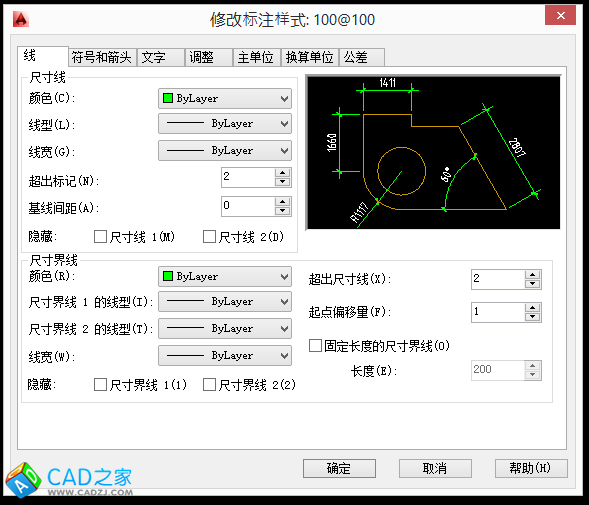Increase the 超出尺寸线 value with up arrow
This screenshot has width=589, height=505.
pos(532,275)
